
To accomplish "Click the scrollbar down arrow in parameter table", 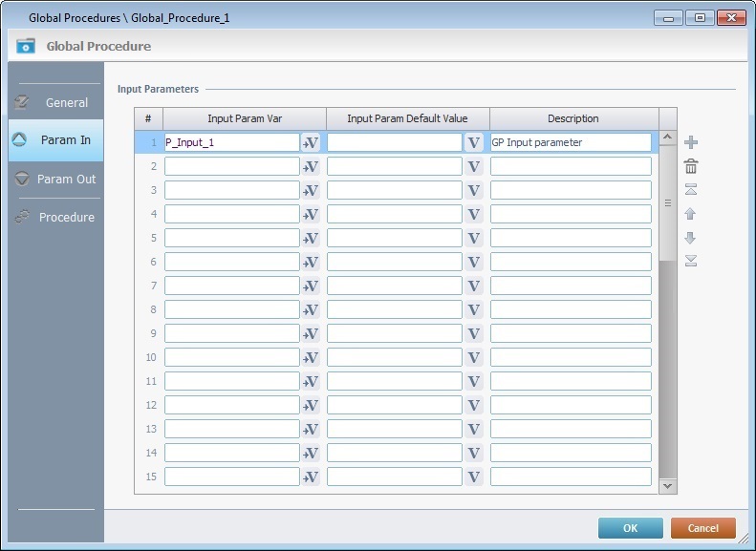I will click(x=668, y=485).
